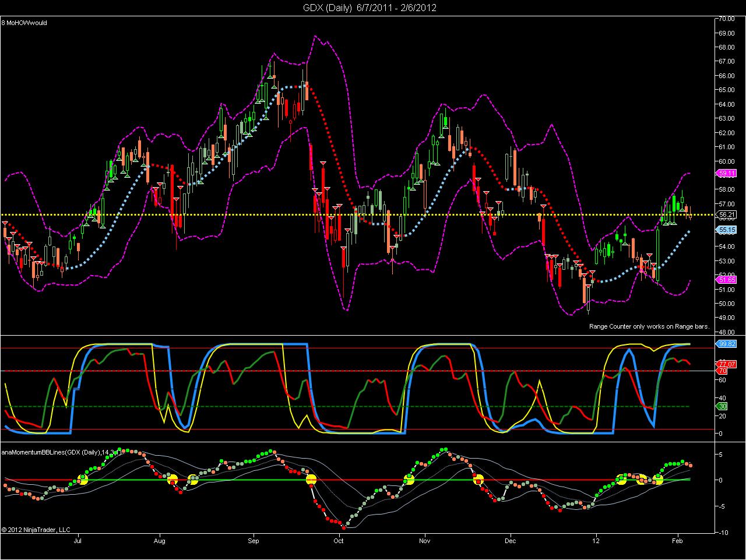Viewport: 746px width, 560px height.
Task: Click the NinjaTrader, LLC copyright text
Action: [36, 530]
